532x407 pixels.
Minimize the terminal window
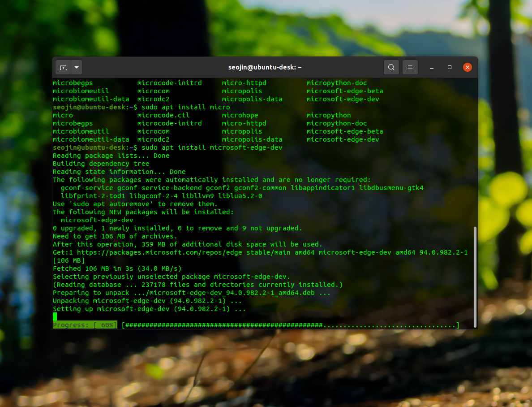tap(432, 67)
